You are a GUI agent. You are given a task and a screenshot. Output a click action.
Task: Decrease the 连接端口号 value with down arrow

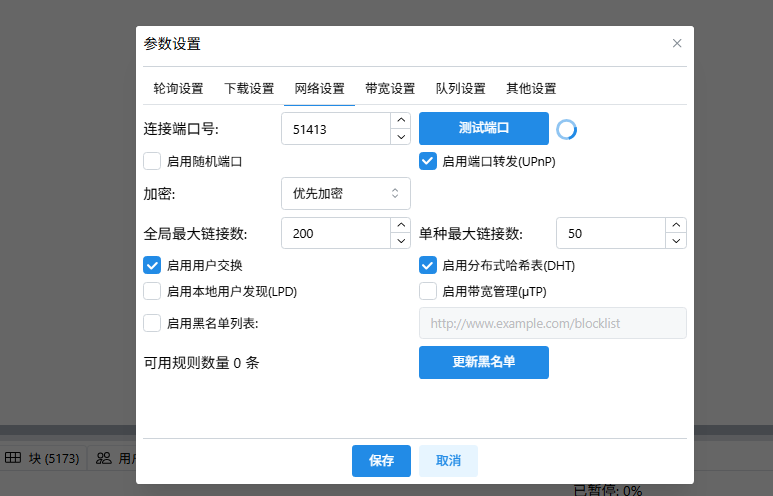pos(401,137)
